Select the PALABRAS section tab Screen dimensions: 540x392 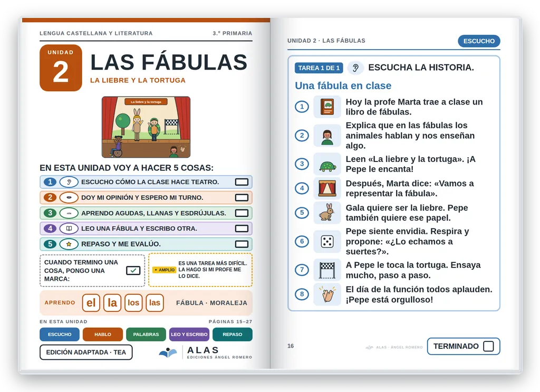pos(146,334)
